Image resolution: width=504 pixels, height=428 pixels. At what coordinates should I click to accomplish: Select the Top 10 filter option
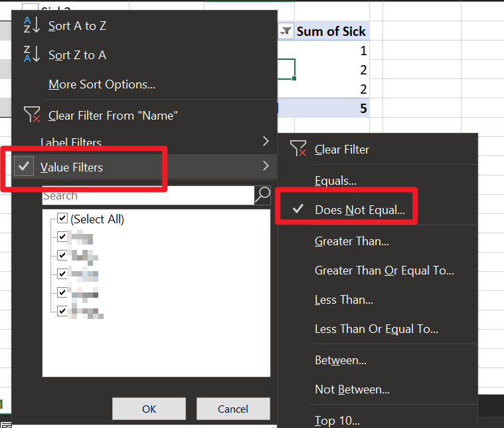pos(337,420)
